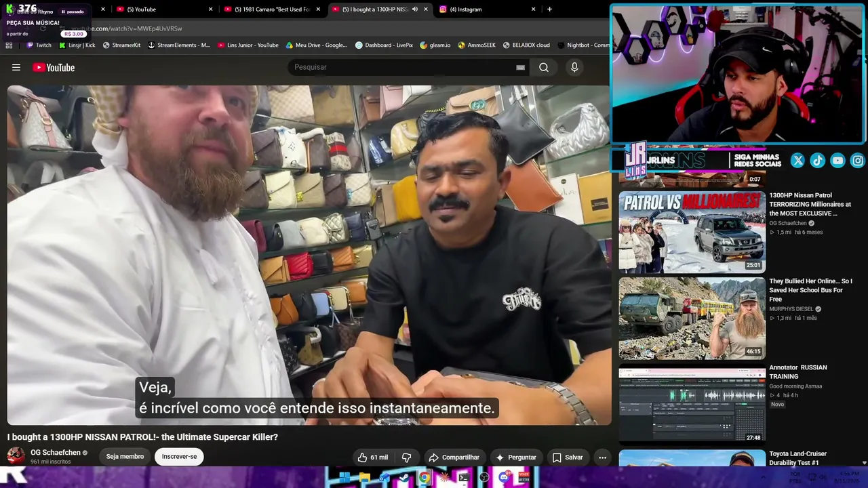Screen dimensions: 868x488
Task: Open OBS Studio from taskbar
Action: tap(484, 478)
